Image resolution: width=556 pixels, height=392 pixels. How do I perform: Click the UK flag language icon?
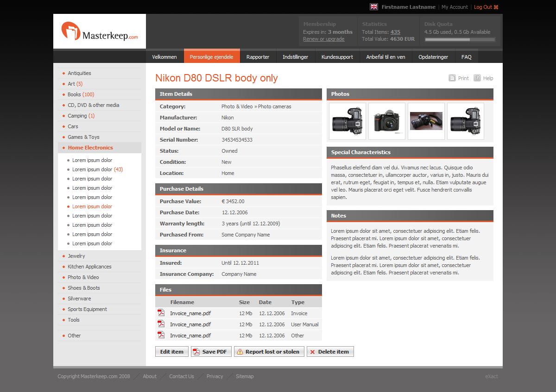[374, 7]
